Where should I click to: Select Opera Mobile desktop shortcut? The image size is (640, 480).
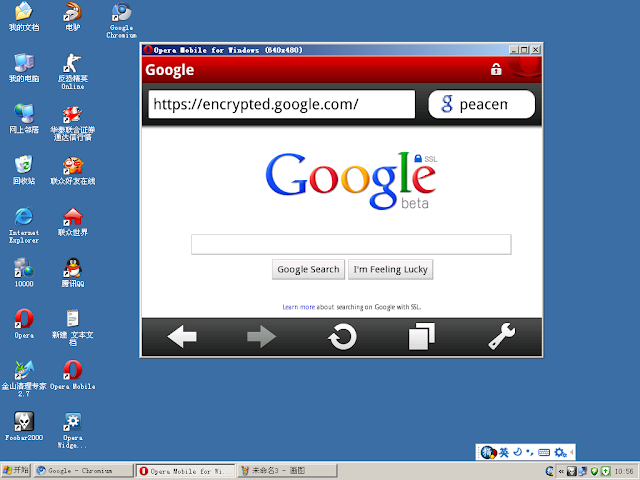pyautogui.click(x=73, y=375)
